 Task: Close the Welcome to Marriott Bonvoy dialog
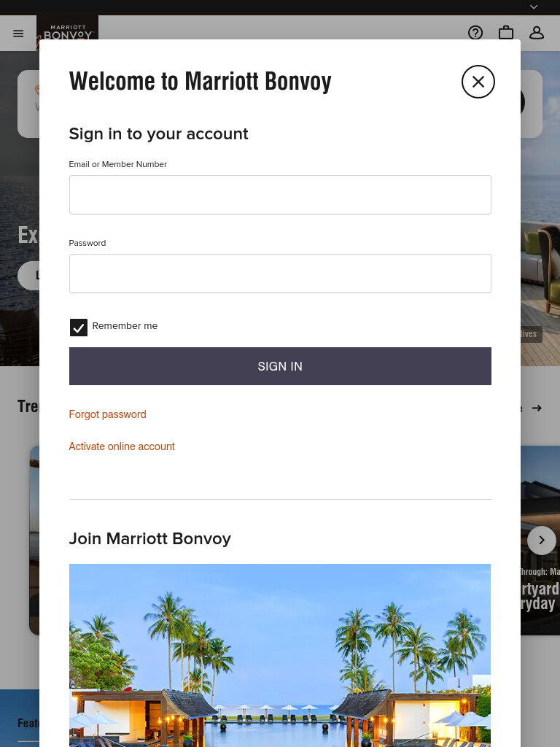pyautogui.click(x=478, y=82)
